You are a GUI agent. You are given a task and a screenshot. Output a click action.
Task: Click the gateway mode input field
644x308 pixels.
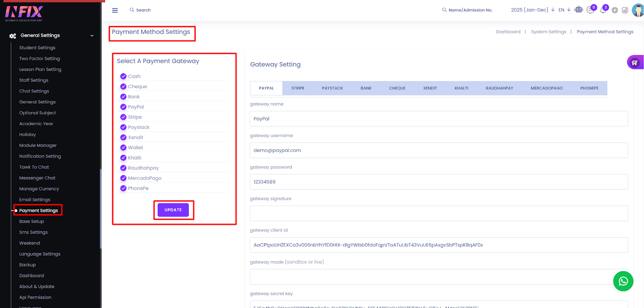[x=439, y=277]
